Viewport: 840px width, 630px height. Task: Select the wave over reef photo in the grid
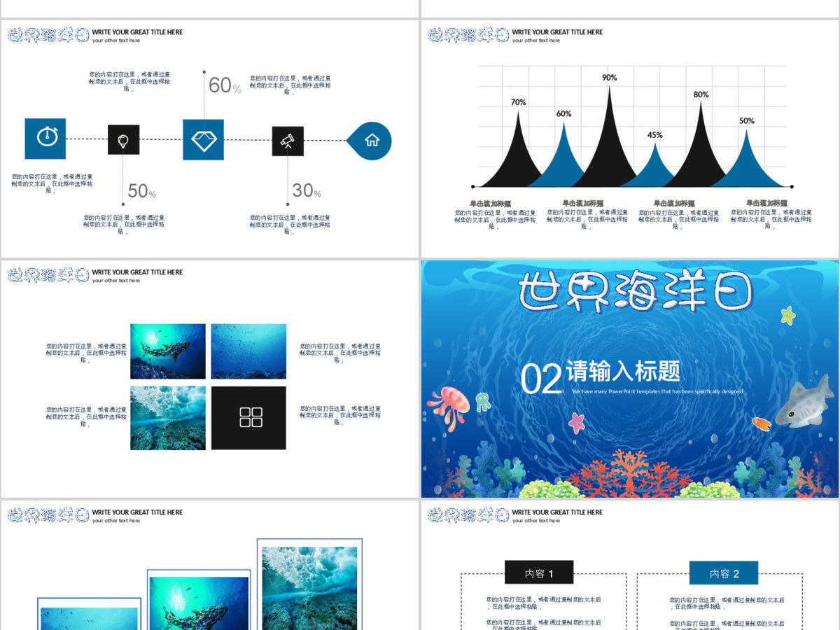[x=168, y=418]
